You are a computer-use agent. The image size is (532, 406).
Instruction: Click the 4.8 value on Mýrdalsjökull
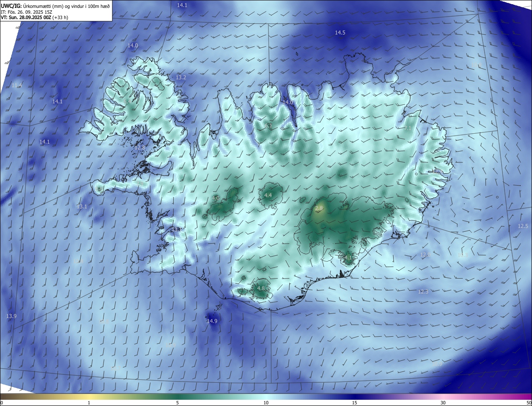point(261,288)
